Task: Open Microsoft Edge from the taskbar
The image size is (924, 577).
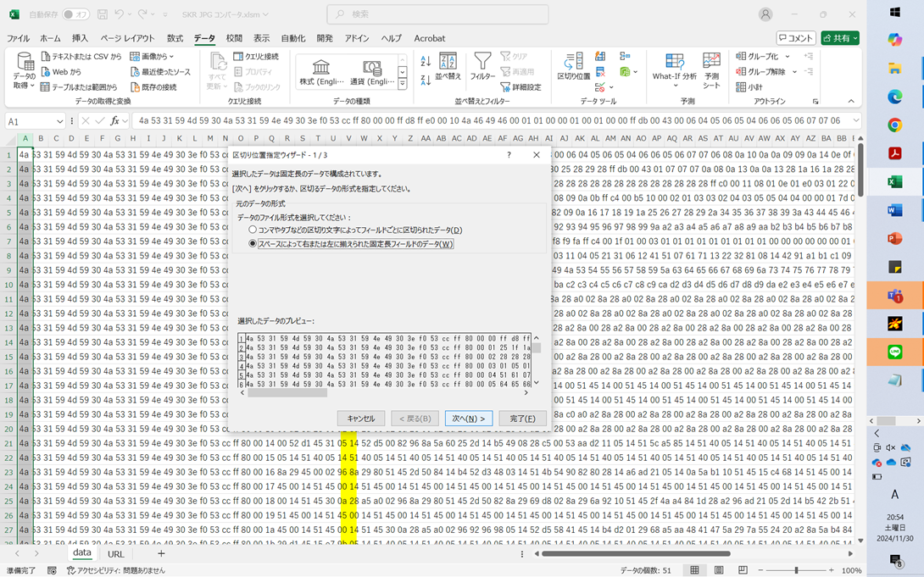Action: click(894, 97)
